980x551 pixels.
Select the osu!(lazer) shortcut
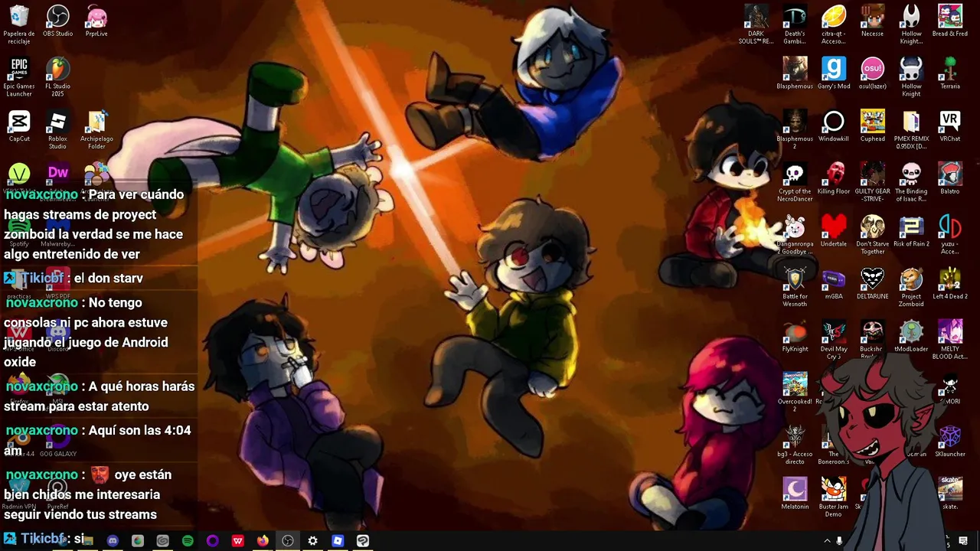click(x=872, y=73)
